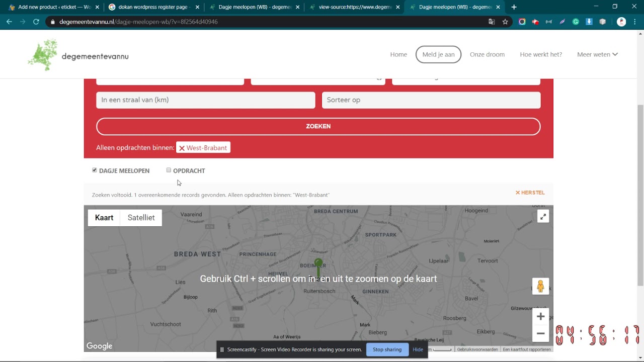The width and height of the screenshot is (644, 362).
Task: Open the Sorteer op dropdown
Action: pos(431,100)
